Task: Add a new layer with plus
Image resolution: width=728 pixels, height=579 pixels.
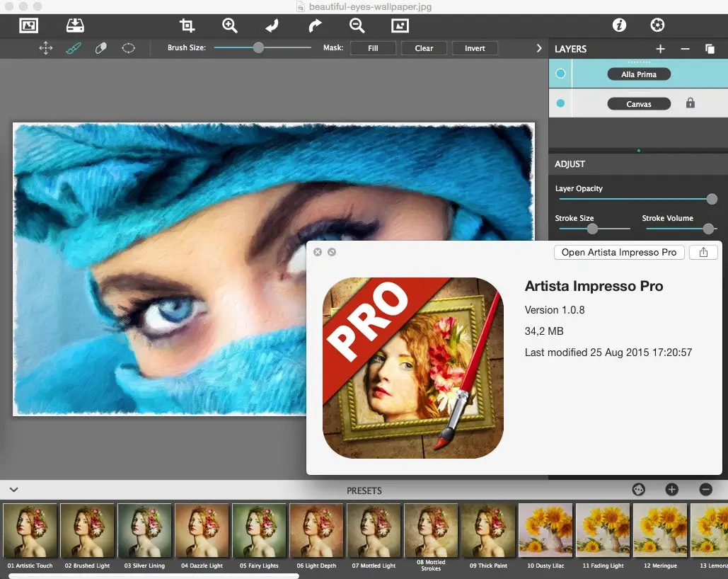Action: point(660,49)
